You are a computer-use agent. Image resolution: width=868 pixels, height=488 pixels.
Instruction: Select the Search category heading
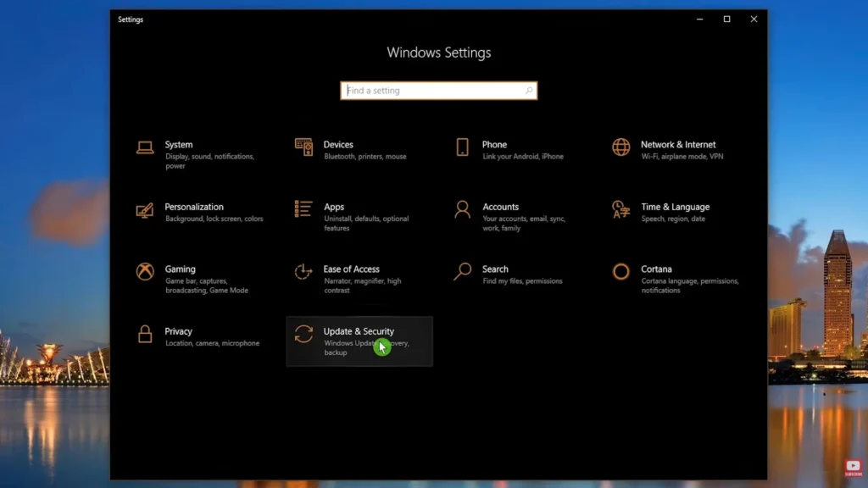pos(495,269)
